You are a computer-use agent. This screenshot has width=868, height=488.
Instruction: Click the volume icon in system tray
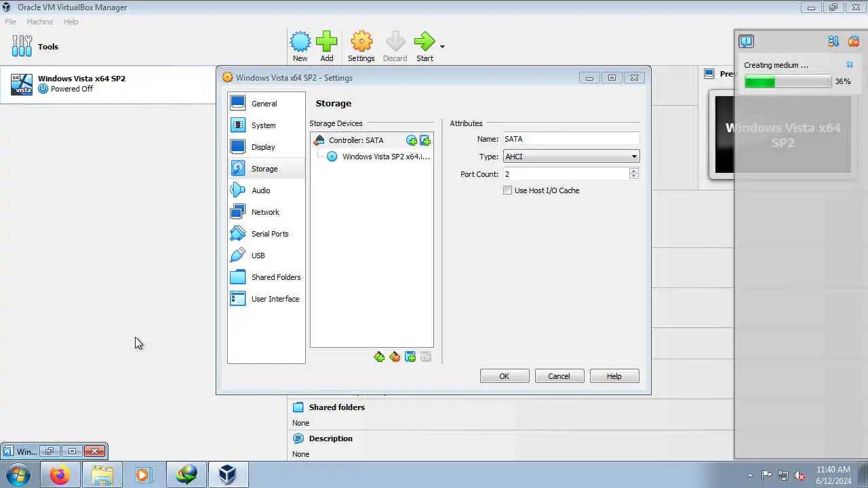[x=800, y=475]
